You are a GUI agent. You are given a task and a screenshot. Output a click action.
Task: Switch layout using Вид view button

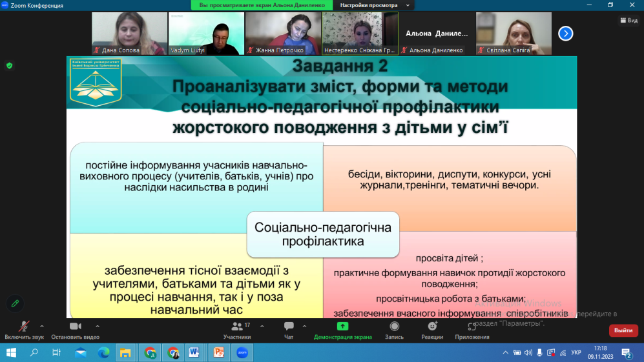coord(628,20)
